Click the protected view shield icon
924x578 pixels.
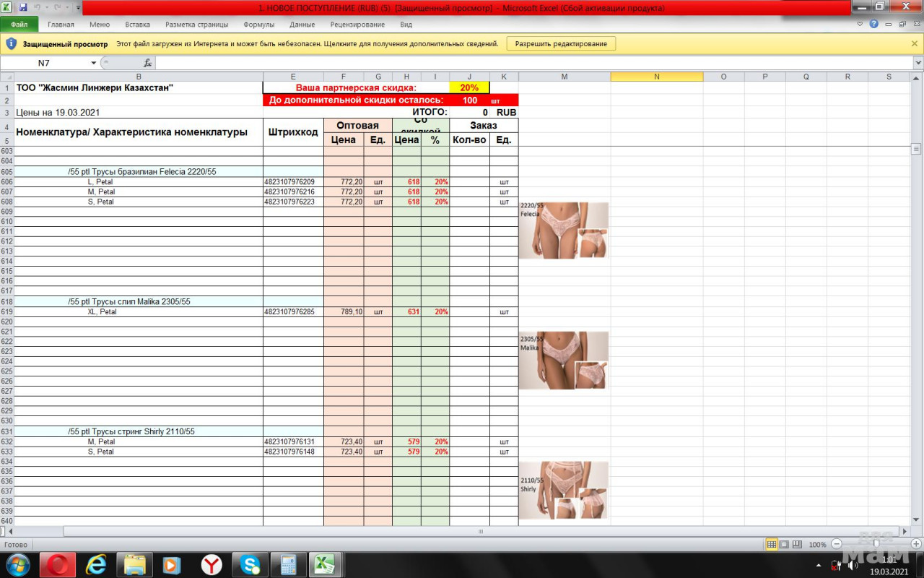point(11,43)
